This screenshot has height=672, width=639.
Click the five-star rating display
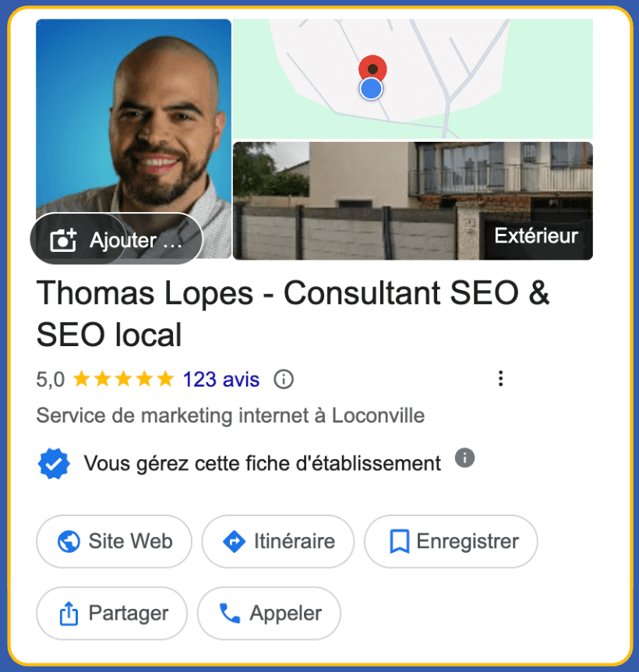[123, 380]
